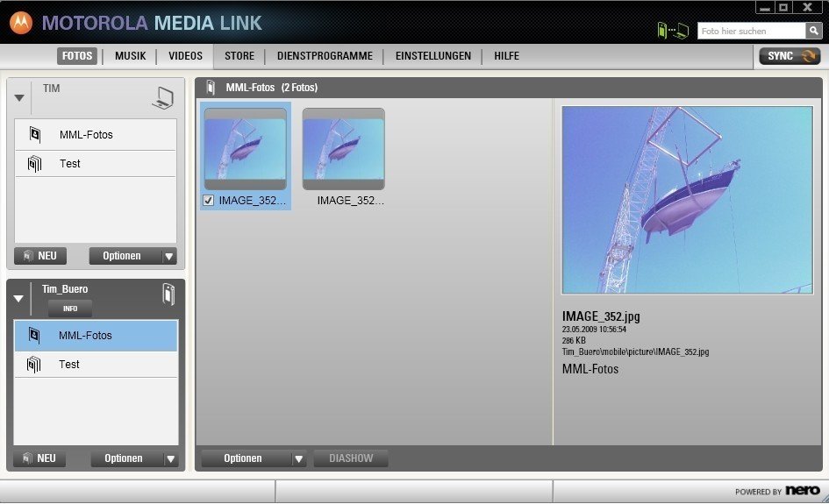Collapse the TIM source panel
This screenshot has height=504, width=829.
(x=19, y=98)
